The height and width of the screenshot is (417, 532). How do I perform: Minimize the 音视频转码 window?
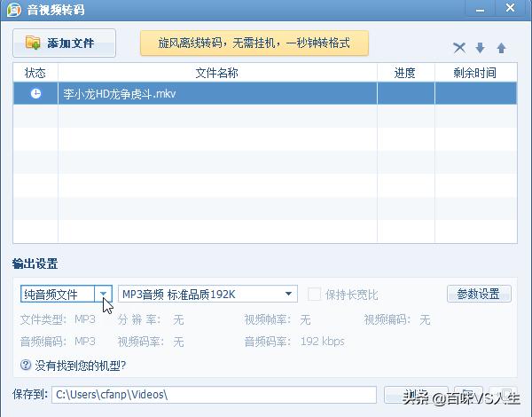(480, 9)
